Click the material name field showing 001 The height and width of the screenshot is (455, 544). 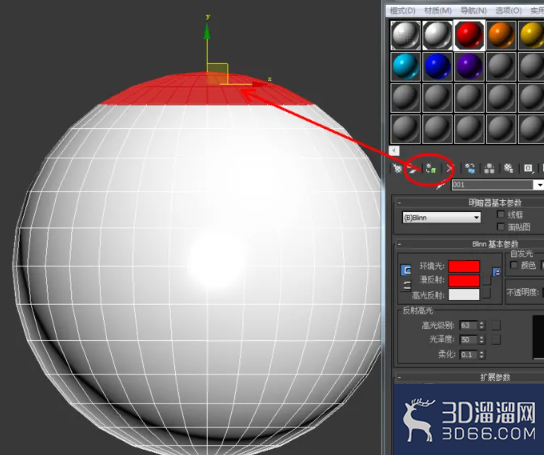point(493,185)
